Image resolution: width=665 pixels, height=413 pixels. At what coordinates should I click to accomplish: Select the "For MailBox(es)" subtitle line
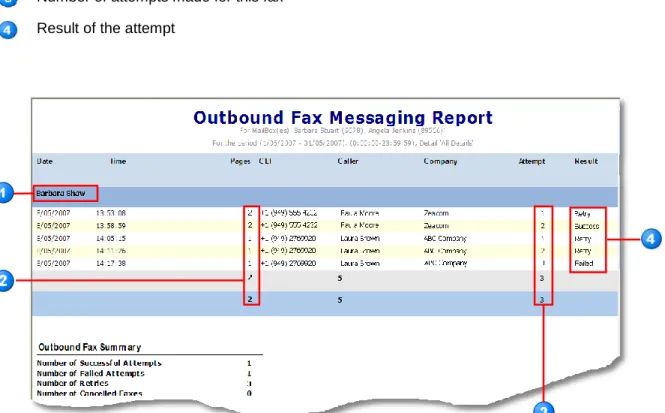coord(342,131)
